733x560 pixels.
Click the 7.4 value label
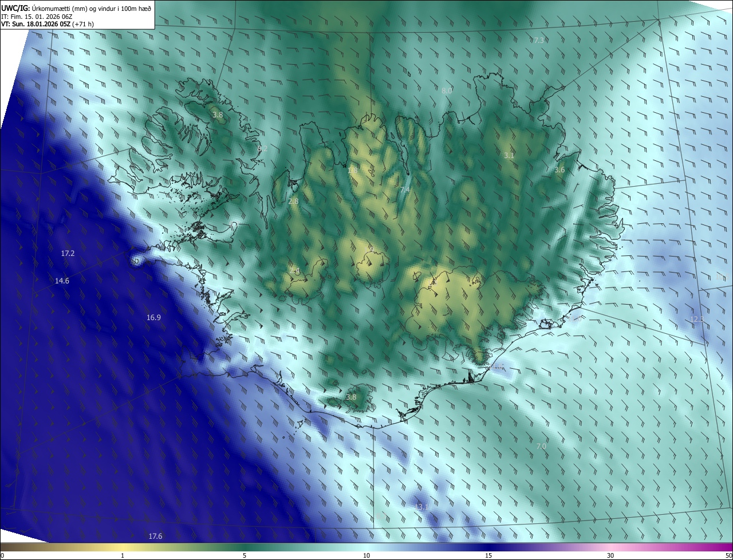(x=405, y=190)
